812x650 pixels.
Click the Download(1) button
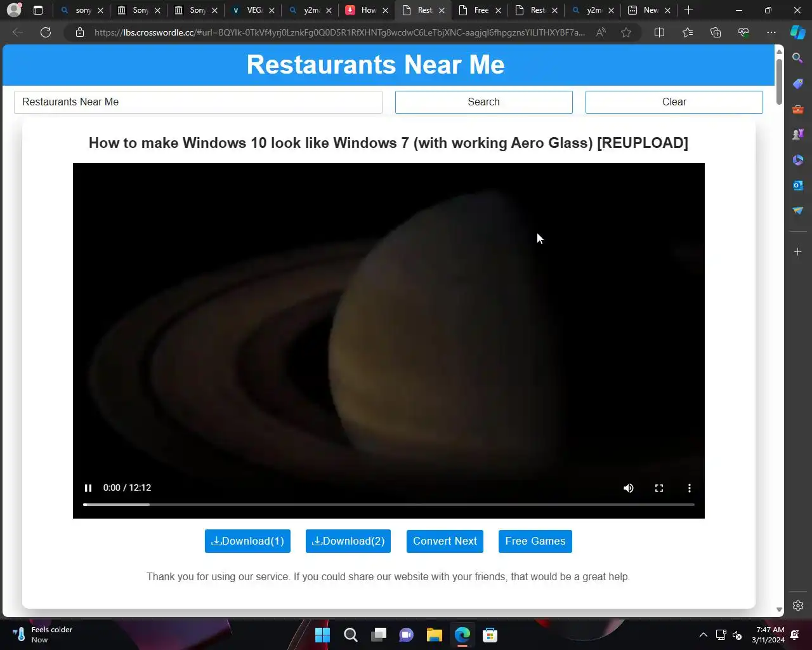point(247,541)
